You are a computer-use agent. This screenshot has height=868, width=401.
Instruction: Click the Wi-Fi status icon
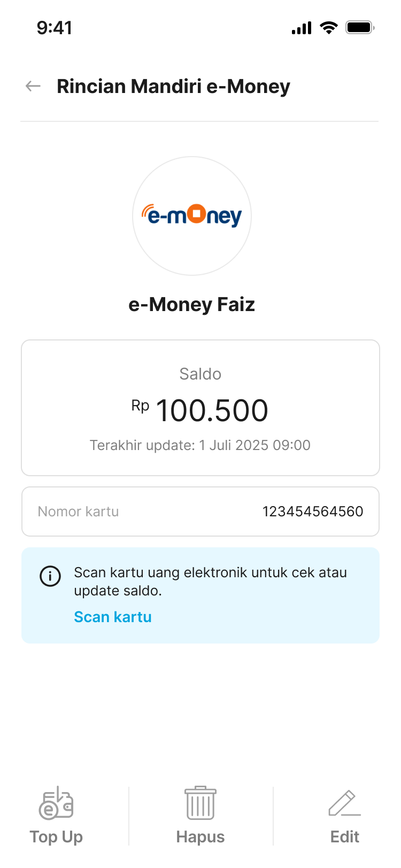coord(328,28)
